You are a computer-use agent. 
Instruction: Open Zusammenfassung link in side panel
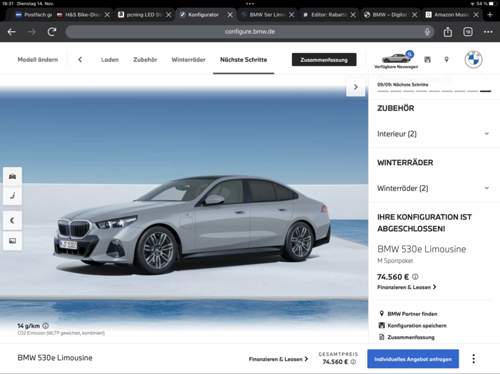(x=407, y=337)
